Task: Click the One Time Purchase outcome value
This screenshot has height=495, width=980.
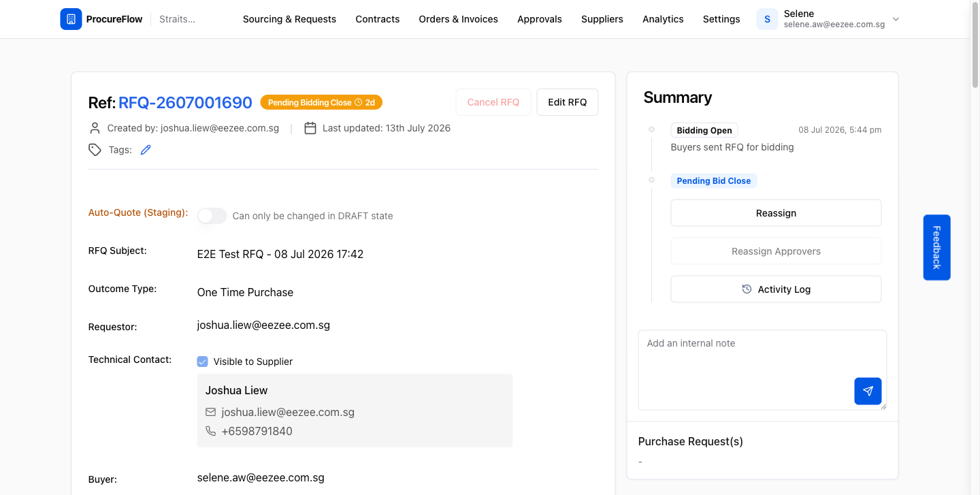Action: [245, 292]
